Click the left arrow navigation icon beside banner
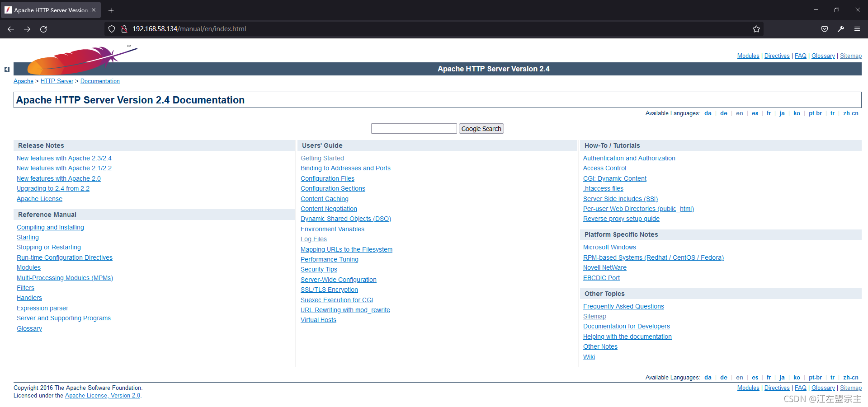Image resolution: width=868 pixels, height=407 pixels. pos(7,69)
